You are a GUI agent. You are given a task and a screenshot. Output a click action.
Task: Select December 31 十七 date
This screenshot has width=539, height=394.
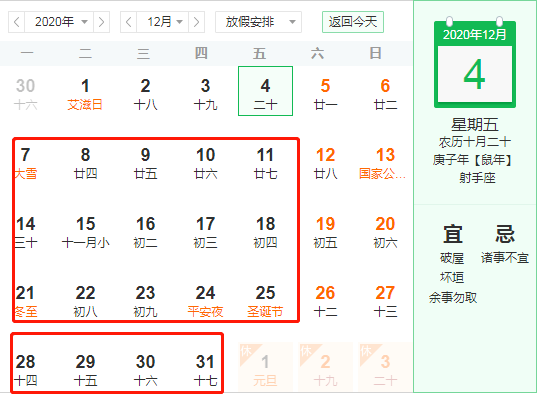(x=206, y=370)
